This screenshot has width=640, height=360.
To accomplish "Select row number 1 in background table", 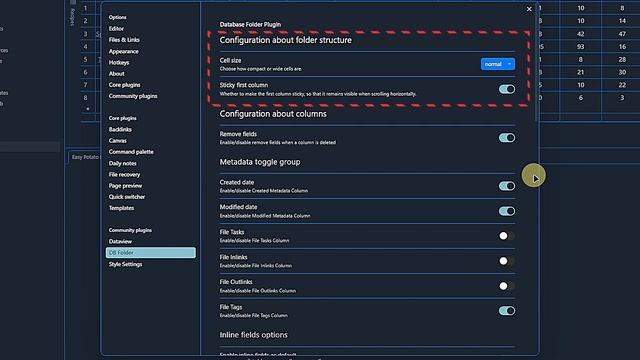I will [x=85, y=8].
